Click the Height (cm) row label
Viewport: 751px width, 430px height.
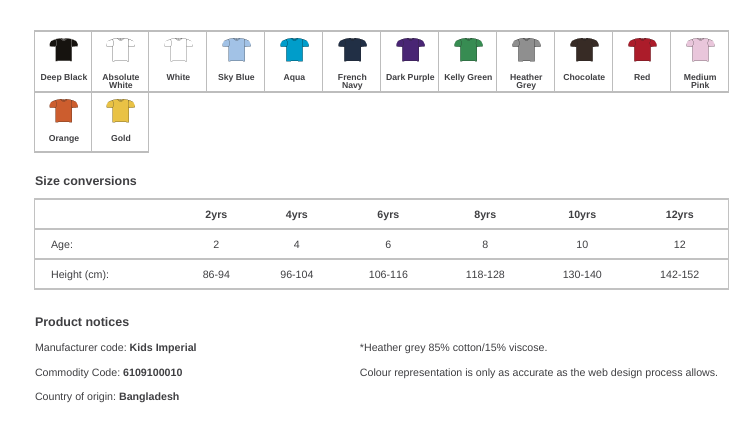pos(80,275)
